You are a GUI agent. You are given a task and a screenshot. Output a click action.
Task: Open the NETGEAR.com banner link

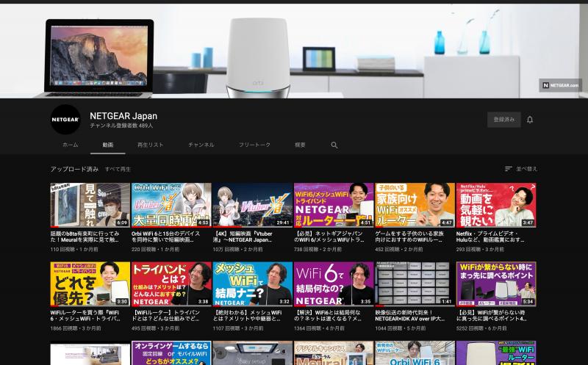(560, 85)
